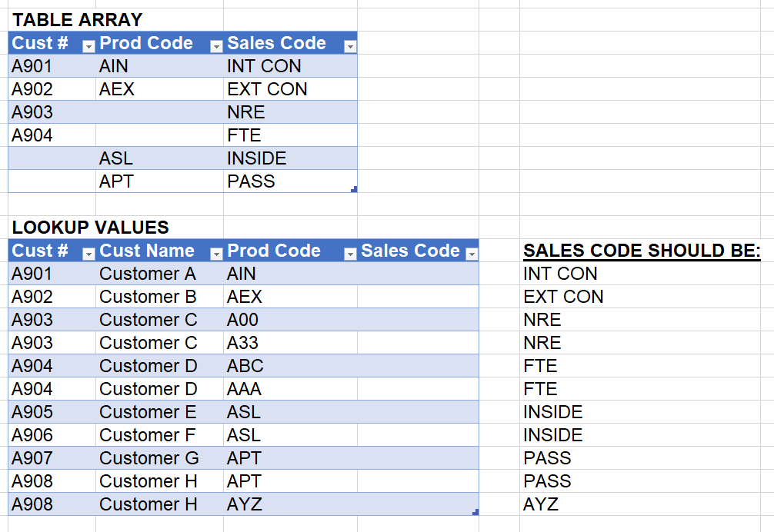The width and height of the screenshot is (774, 532).
Task: Select the empty Cust # cell in TABLE ARRAY ASL row
Action: pos(52,158)
